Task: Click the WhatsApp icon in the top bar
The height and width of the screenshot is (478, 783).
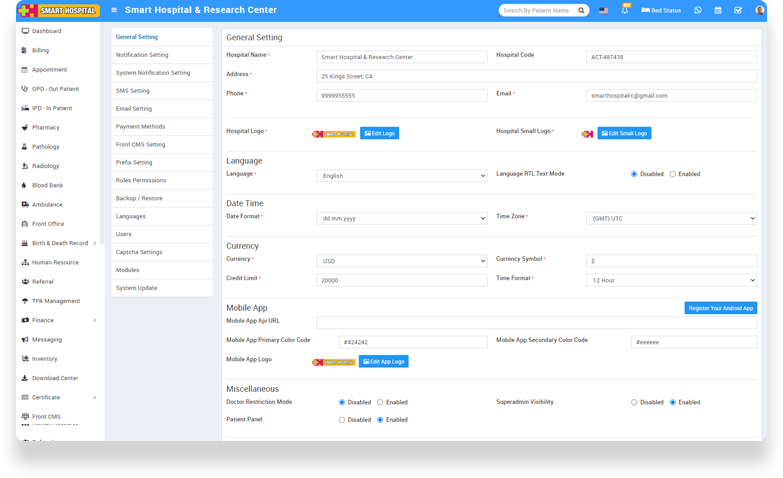Action: click(x=698, y=10)
